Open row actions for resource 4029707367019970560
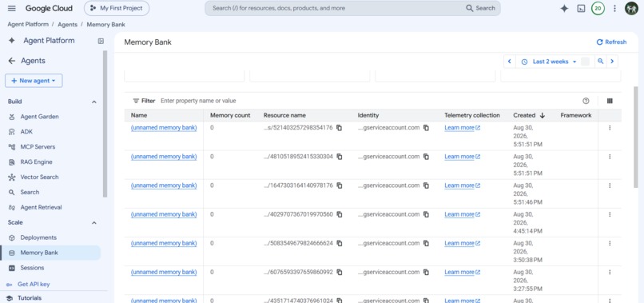This screenshot has width=644, height=303. [610, 214]
